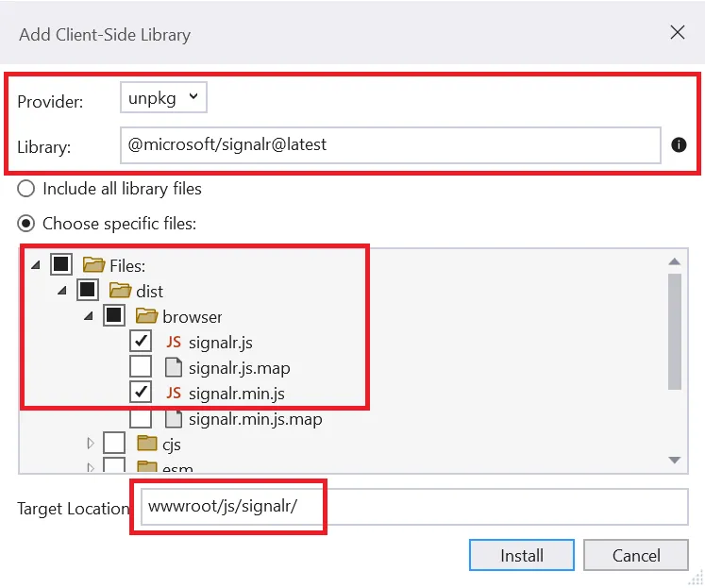This screenshot has width=705, height=588.
Task: Check the signalr.js.map checkbox
Action: click(141, 366)
